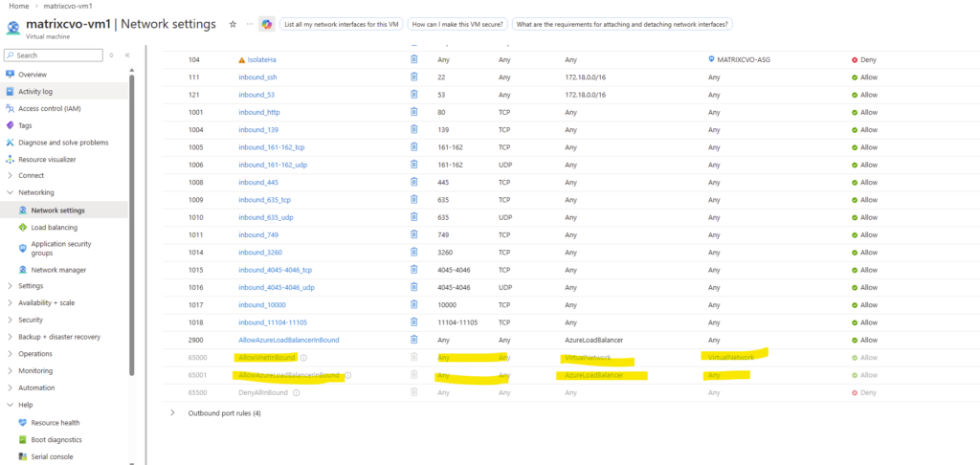
Task: Click trash icon for AllowAzureLoadBalancerInBound 2900 rule
Action: (413, 340)
